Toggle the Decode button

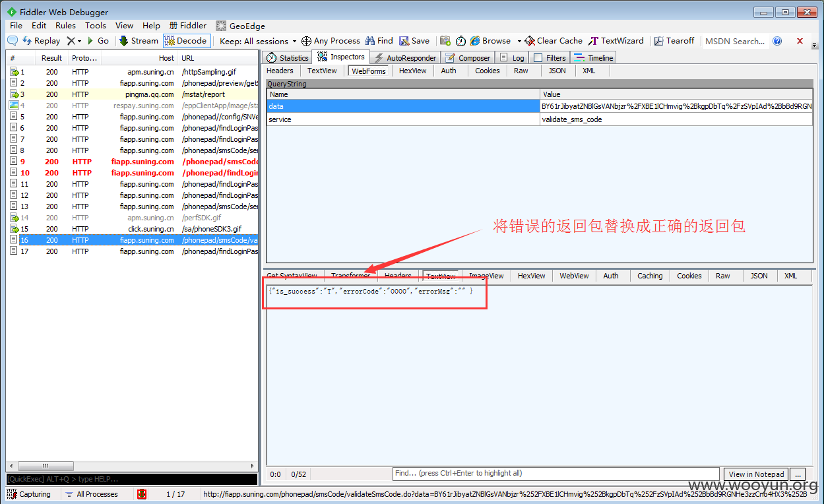click(187, 41)
